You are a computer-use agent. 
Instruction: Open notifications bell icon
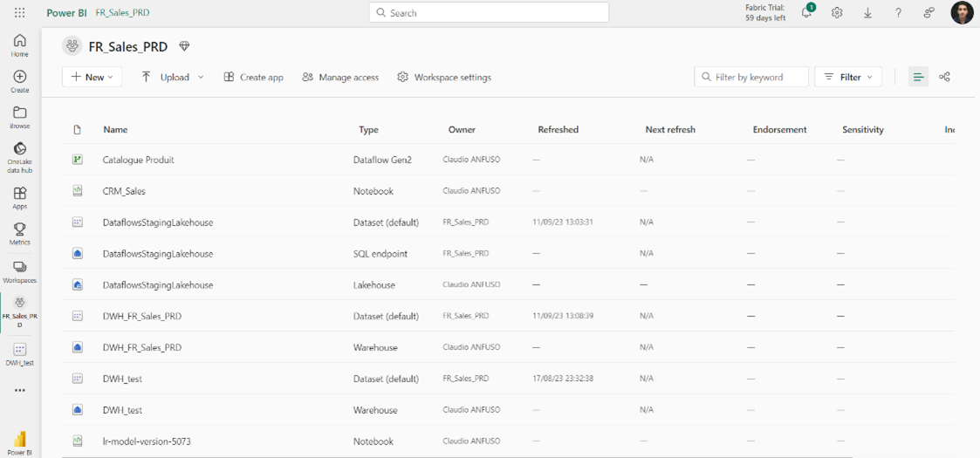coord(807,12)
